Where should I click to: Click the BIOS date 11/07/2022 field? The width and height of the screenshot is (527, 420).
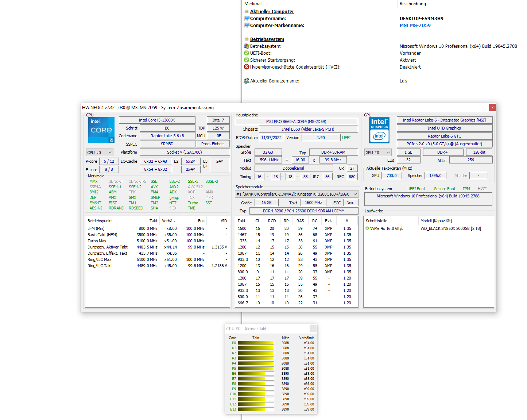271,138
